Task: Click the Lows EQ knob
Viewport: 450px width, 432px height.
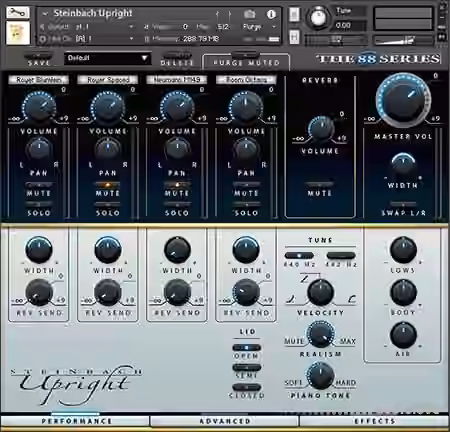Action: (403, 250)
